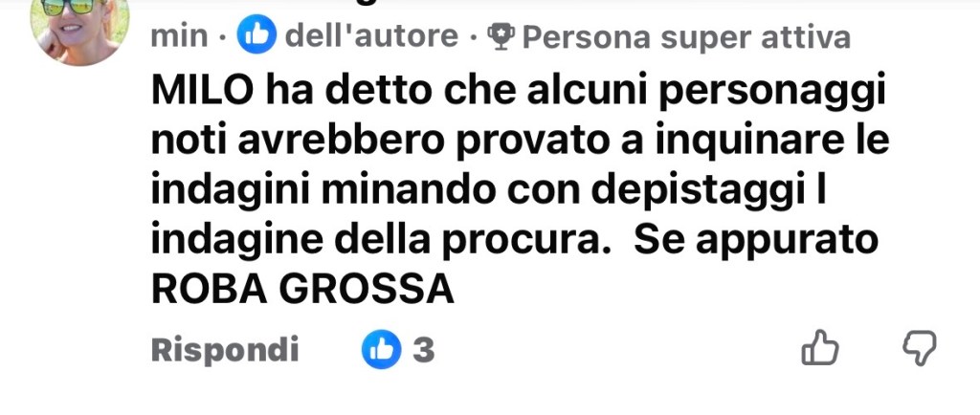This screenshot has width=980, height=415.
Task: Click the ROBA GROSSA text
Action: point(302,290)
